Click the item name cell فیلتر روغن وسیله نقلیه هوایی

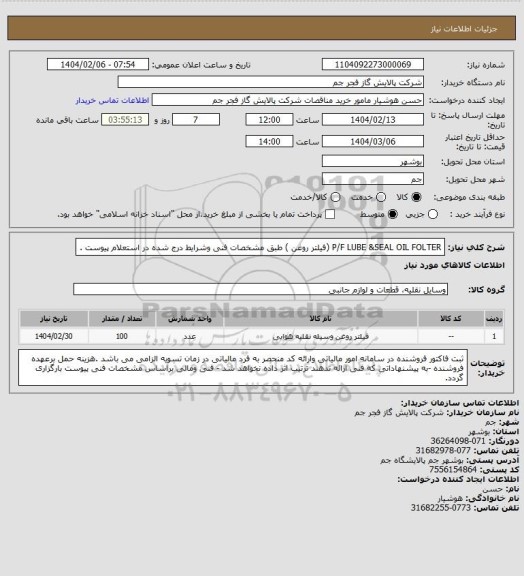[320, 336]
